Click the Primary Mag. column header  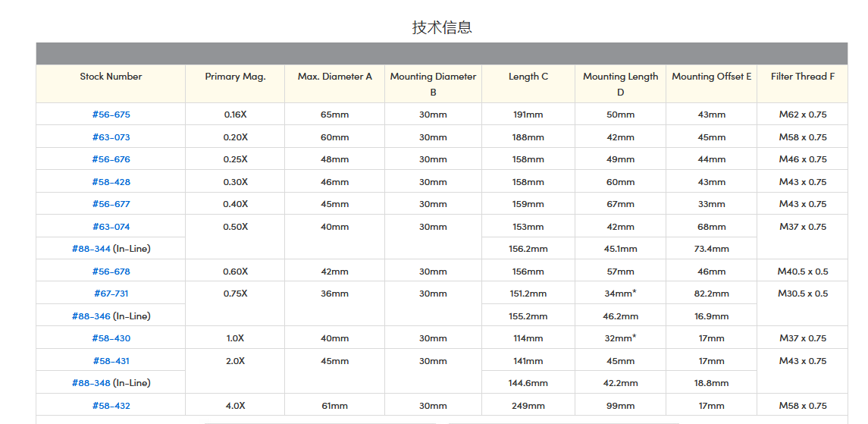coord(235,77)
